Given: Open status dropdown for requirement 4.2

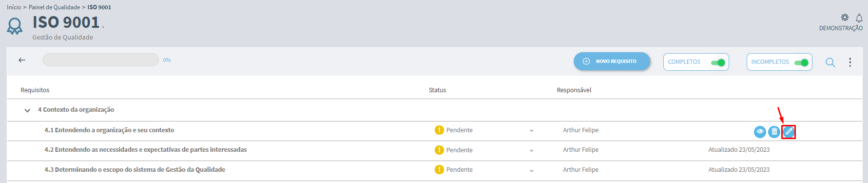Looking at the screenshot, I should [531, 150].
